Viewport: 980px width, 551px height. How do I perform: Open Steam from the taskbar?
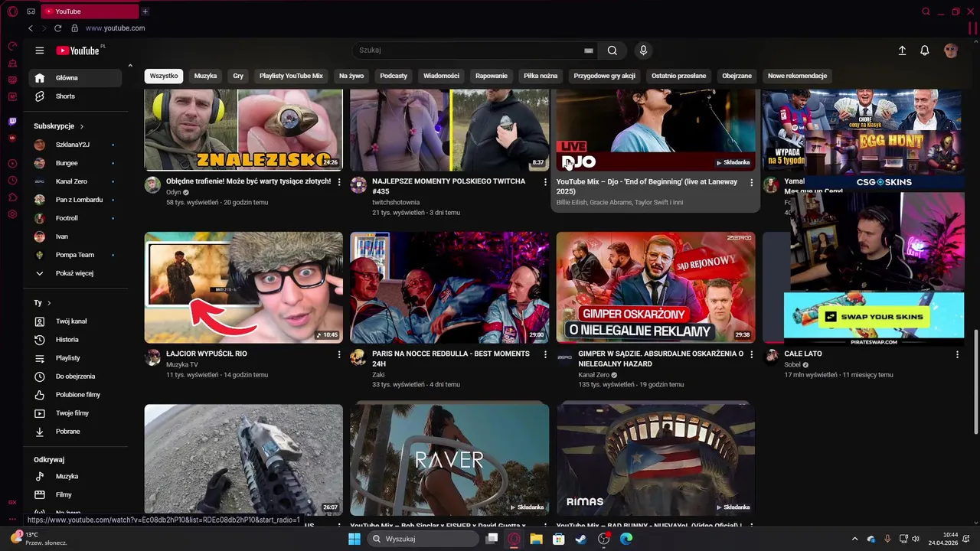pyautogui.click(x=581, y=539)
